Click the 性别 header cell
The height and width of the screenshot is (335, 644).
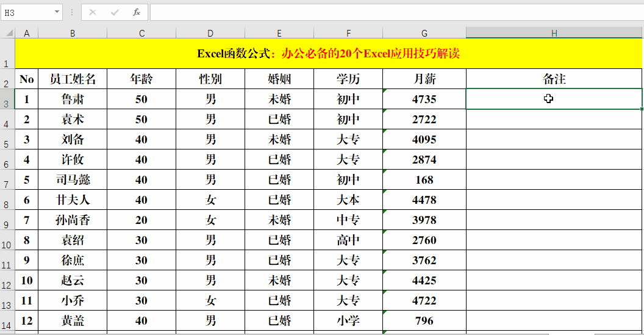point(210,79)
